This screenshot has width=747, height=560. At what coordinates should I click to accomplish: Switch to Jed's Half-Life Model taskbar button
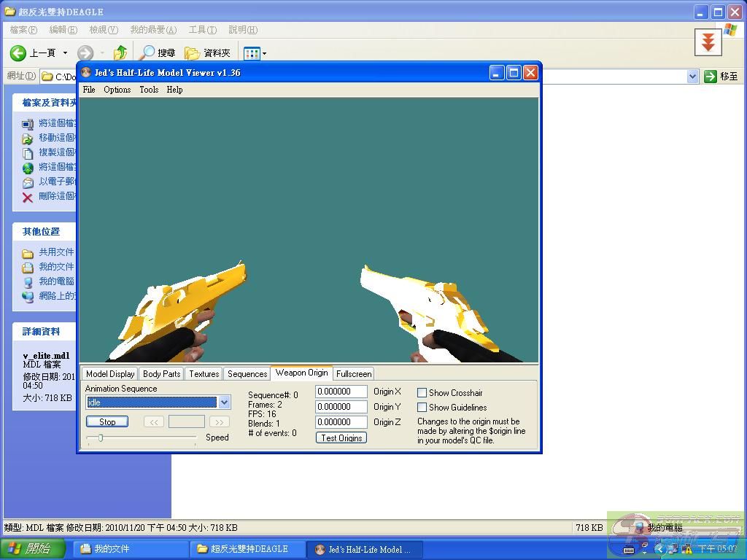365,549
